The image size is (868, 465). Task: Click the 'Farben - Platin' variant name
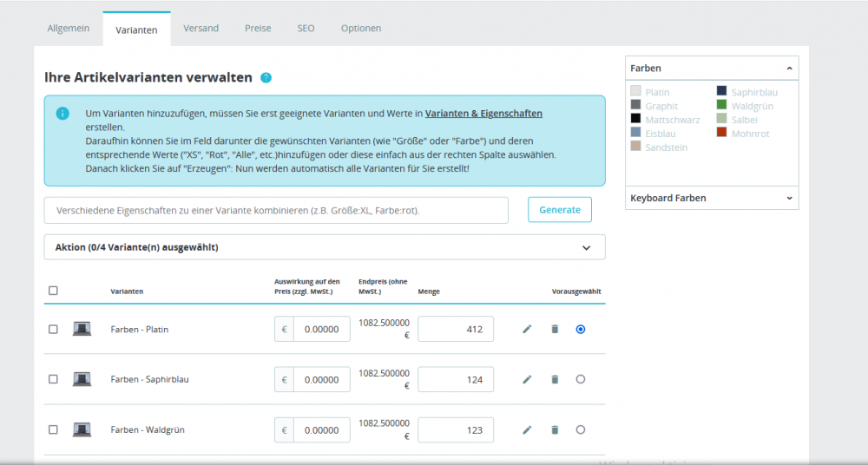click(x=140, y=330)
